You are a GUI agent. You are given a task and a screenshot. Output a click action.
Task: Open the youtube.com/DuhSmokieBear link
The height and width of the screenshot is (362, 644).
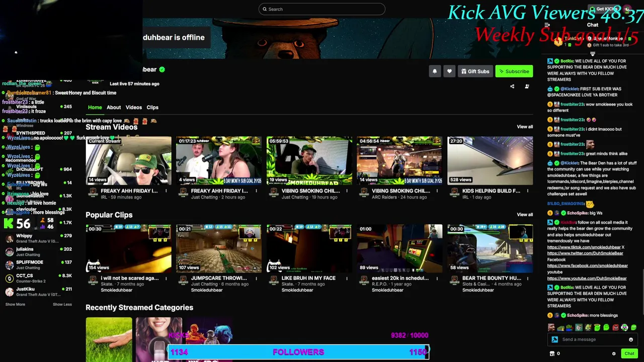click(587, 278)
